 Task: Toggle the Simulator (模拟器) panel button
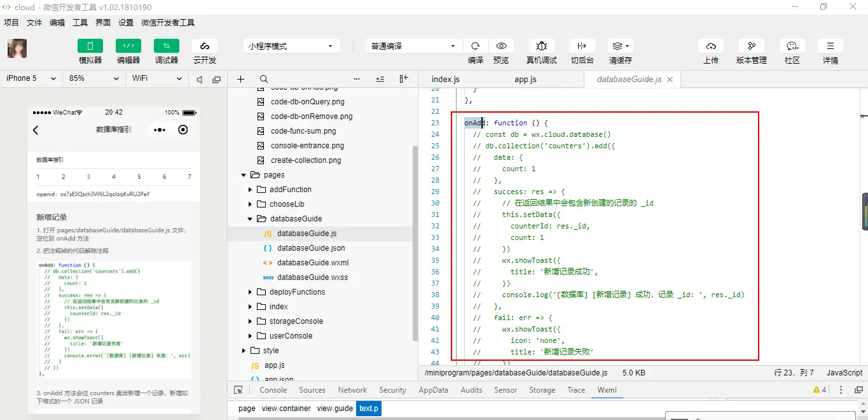tap(90, 46)
